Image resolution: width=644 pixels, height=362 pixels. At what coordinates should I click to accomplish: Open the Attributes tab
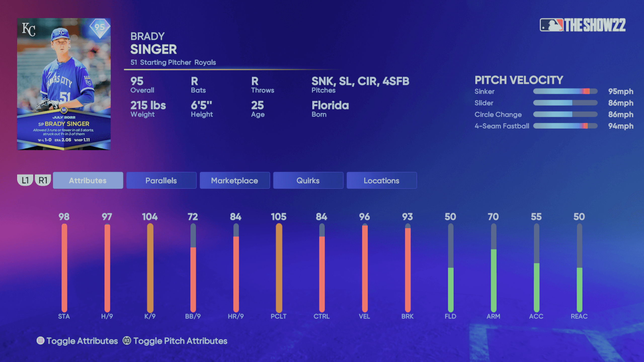coord(88,180)
